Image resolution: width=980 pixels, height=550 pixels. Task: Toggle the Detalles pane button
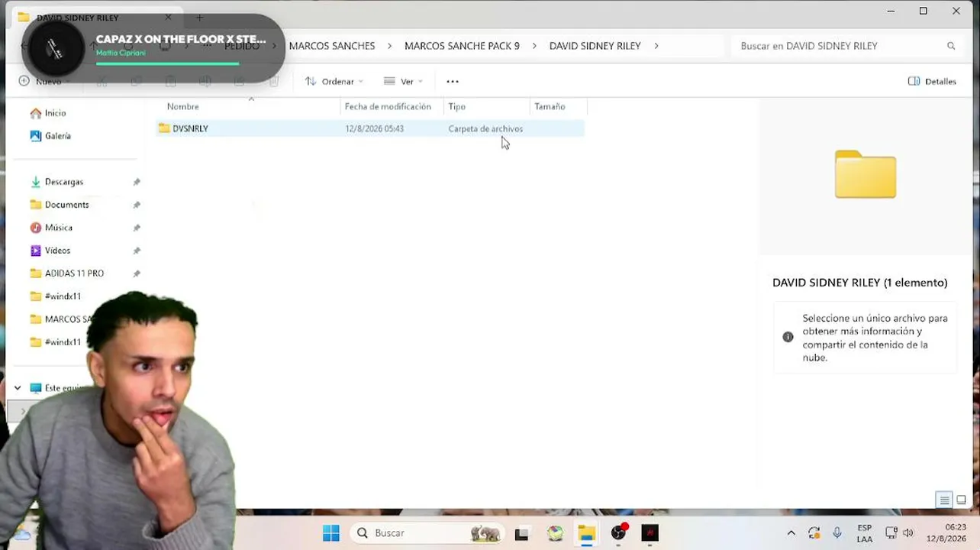coord(932,81)
